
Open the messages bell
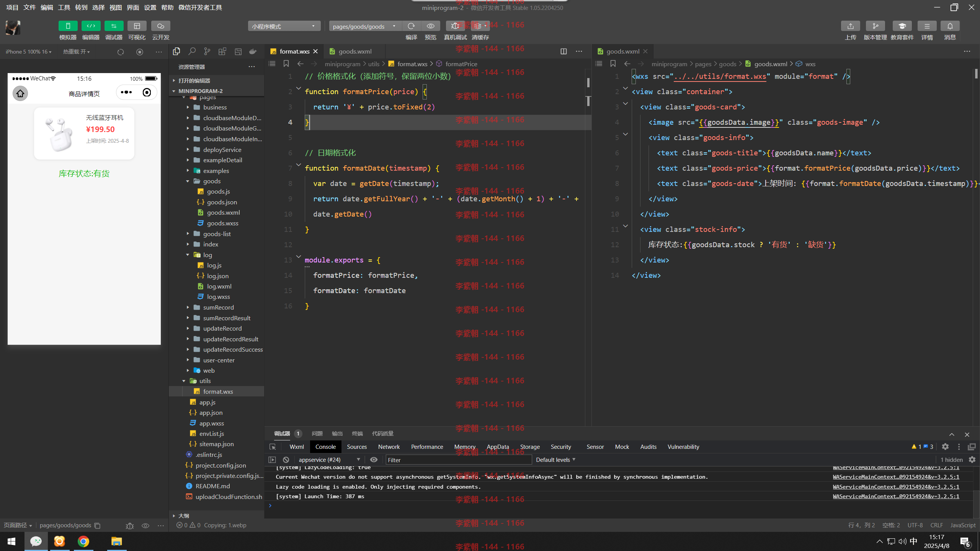click(950, 26)
